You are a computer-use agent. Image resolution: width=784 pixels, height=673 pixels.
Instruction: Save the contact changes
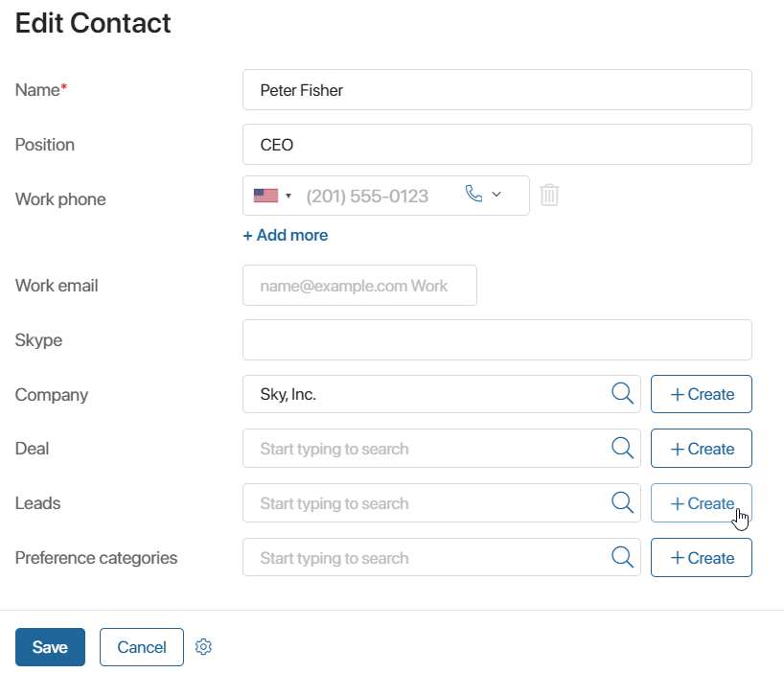pyautogui.click(x=50, y=647)
